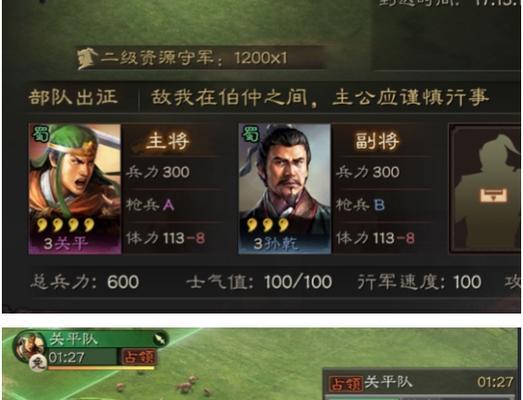Click the 免 badge under 关平队 avatar
Image resolution: width=523 pixels, height=400 pixels.
(37, 363)
